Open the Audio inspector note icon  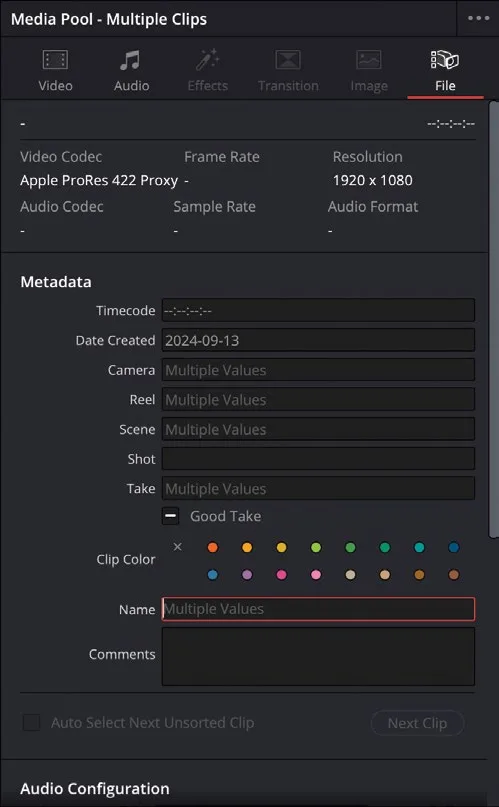(x=130, y=60)
